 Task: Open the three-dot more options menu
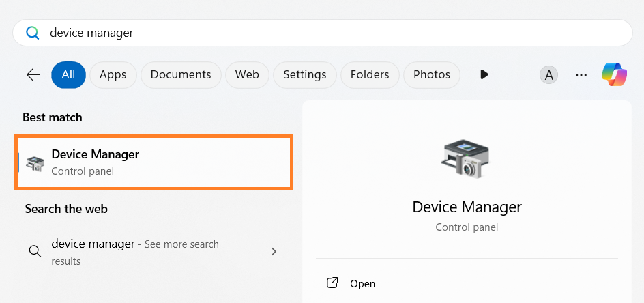(581, 75)
